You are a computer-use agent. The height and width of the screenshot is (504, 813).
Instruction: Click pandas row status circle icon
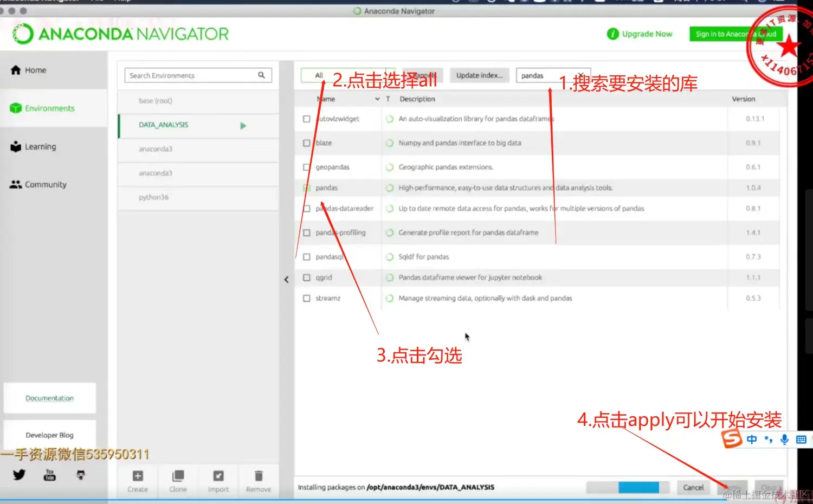coord(389,188)
